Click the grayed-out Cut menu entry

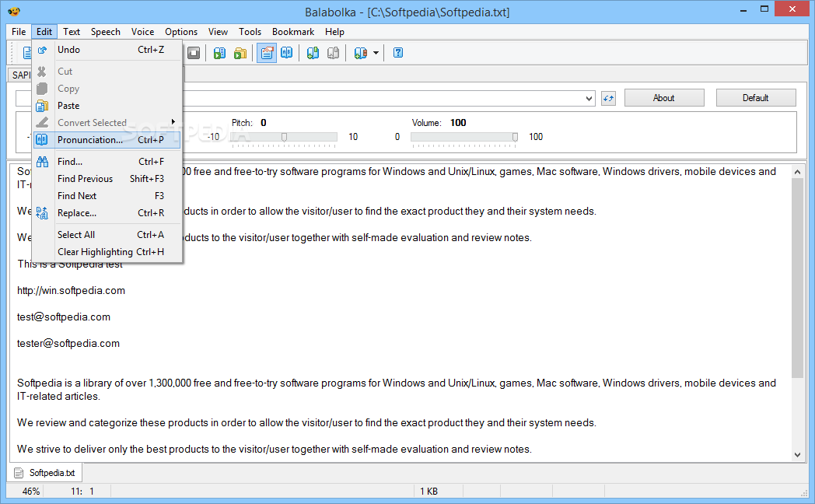click(107, 72)
